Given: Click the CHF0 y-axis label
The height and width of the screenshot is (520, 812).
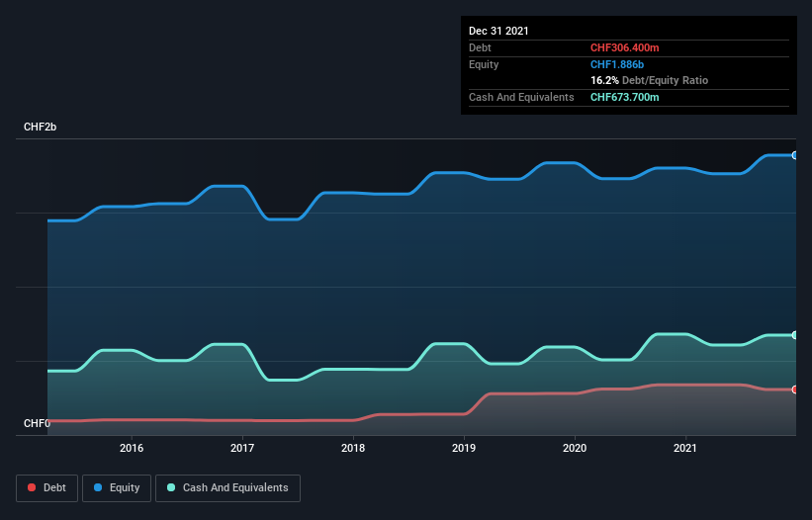Looking at the screenshot, I should [37, 423].
